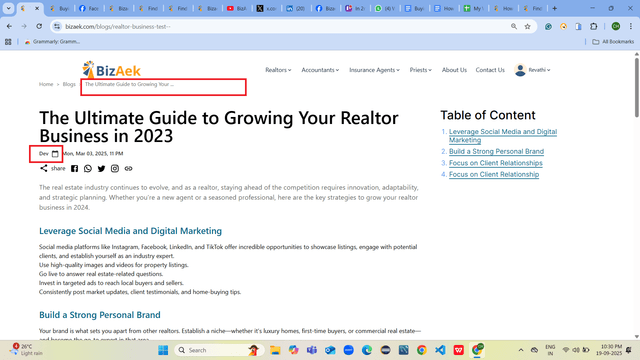Viewport: 640px width, 360px height.
Task: Switch to the tab labeled In 2
Action: tap(354, 8)
